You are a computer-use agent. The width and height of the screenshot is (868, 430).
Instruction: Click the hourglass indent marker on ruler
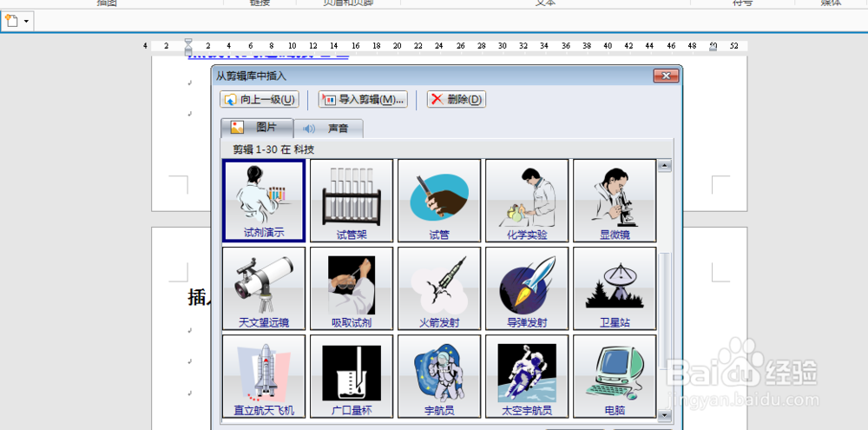(x=188, y=47)
